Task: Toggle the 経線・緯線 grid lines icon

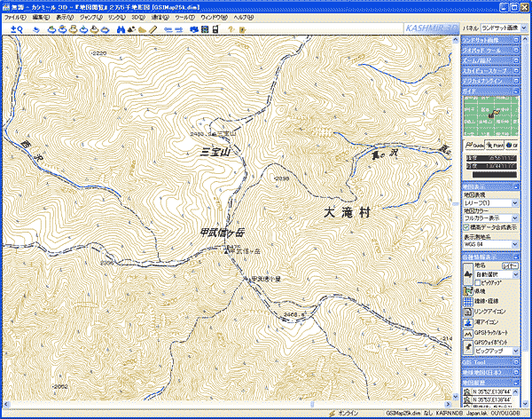Action: (468, 302)
